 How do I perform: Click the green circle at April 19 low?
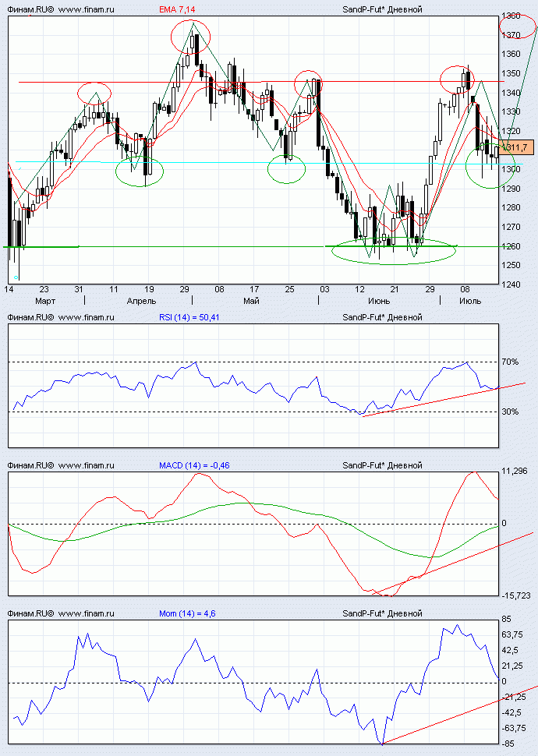[140, 171]
